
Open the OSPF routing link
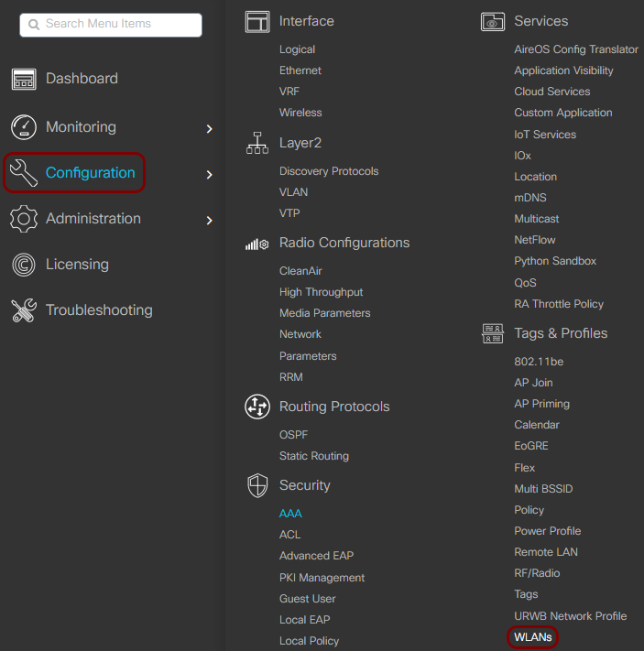coord(293,435)
